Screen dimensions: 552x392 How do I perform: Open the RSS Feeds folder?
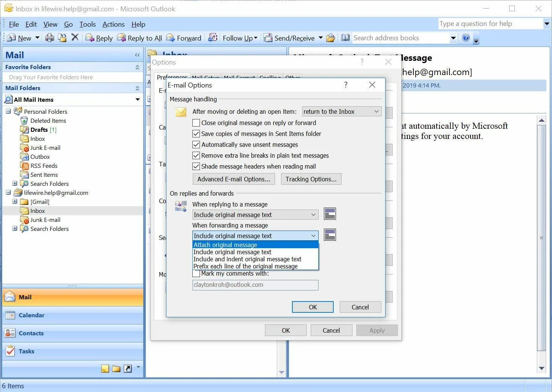44,166
